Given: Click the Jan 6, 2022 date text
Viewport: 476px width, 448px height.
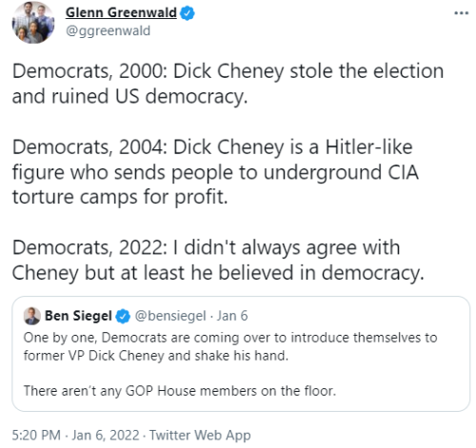Looking at the screenshot, I should 106,436.
